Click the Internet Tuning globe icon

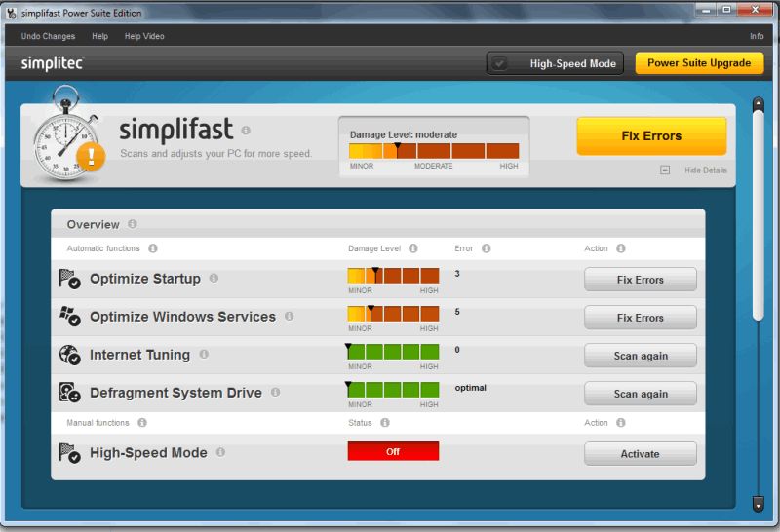click(x=69, y=355)
